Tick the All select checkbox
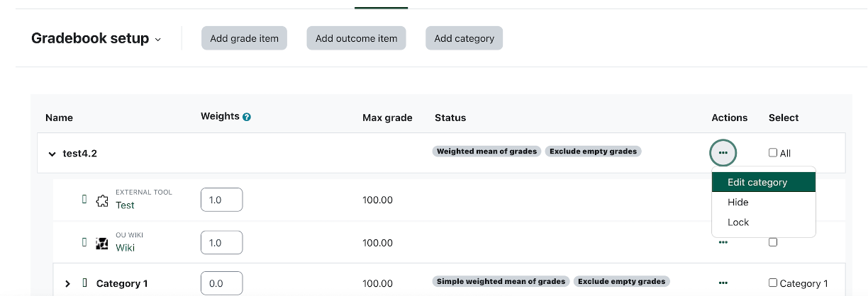 [773, 152]
